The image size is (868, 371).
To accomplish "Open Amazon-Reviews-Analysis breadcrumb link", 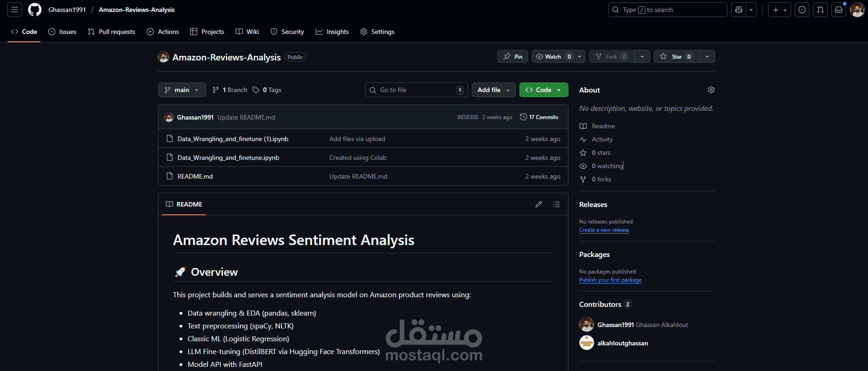I will point(136,10).
